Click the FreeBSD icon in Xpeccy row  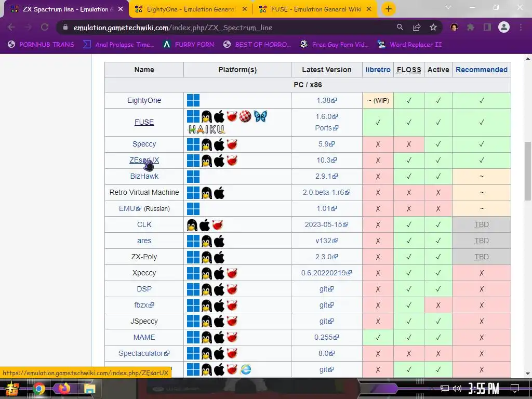[232, 273]
